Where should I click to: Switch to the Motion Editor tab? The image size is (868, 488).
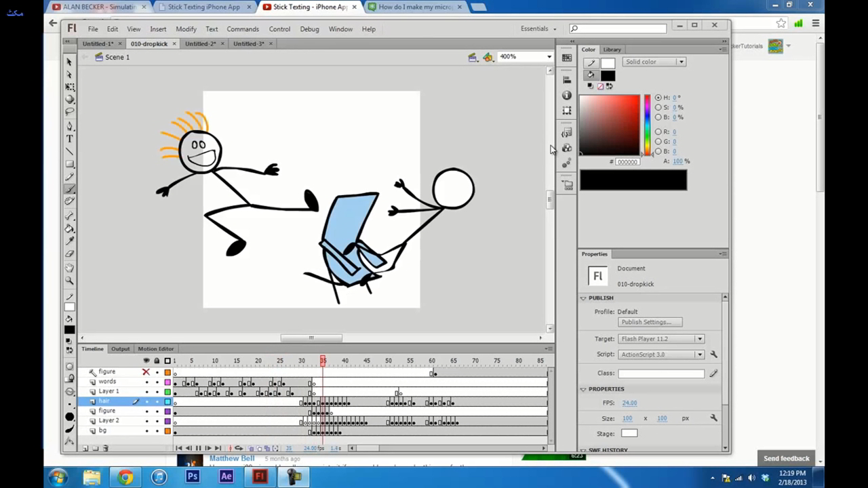click(156, 349)
